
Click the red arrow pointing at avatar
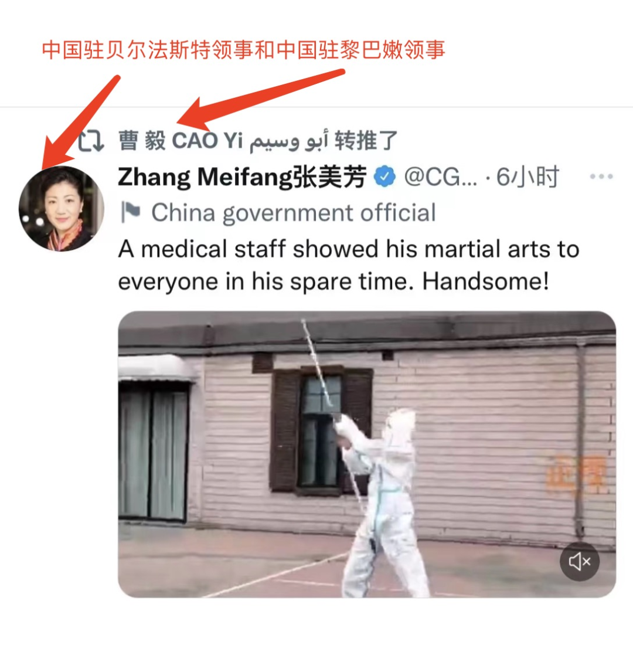[80, 122]
